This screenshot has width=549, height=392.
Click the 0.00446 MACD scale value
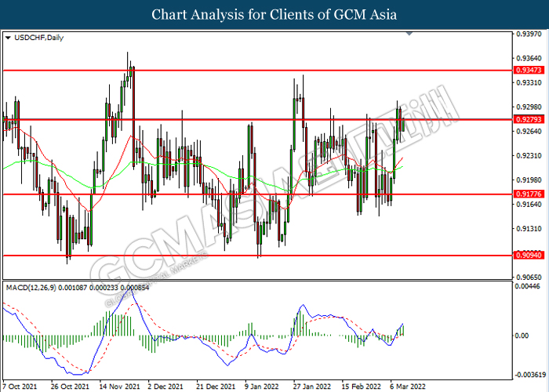[527, 287]
